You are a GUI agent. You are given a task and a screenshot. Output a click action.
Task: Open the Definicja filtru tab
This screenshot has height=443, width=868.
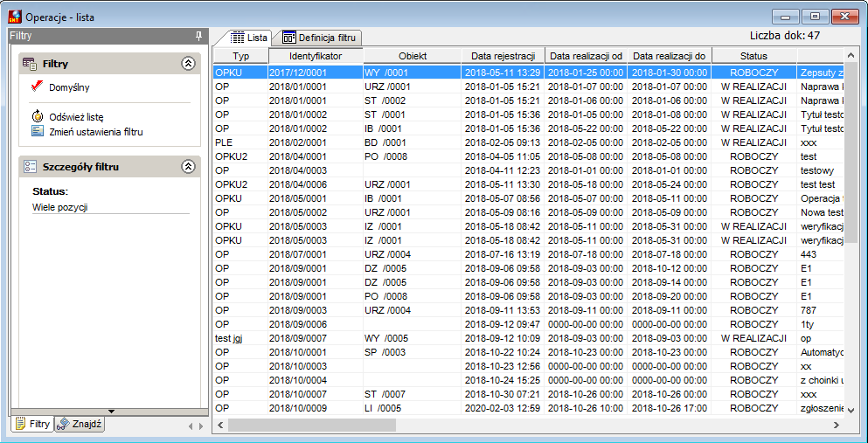(x=319, y=38)
